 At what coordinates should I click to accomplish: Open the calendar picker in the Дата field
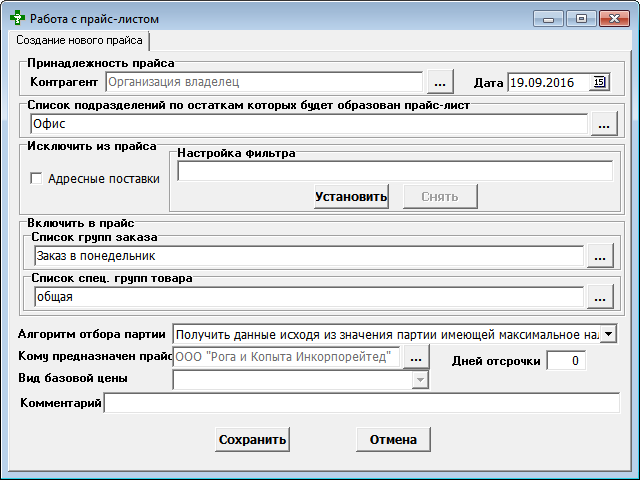point(599,82)
